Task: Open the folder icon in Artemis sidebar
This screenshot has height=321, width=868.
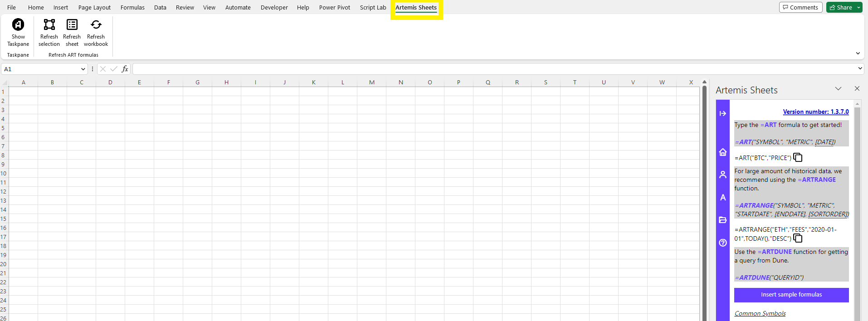Action: 723,220
